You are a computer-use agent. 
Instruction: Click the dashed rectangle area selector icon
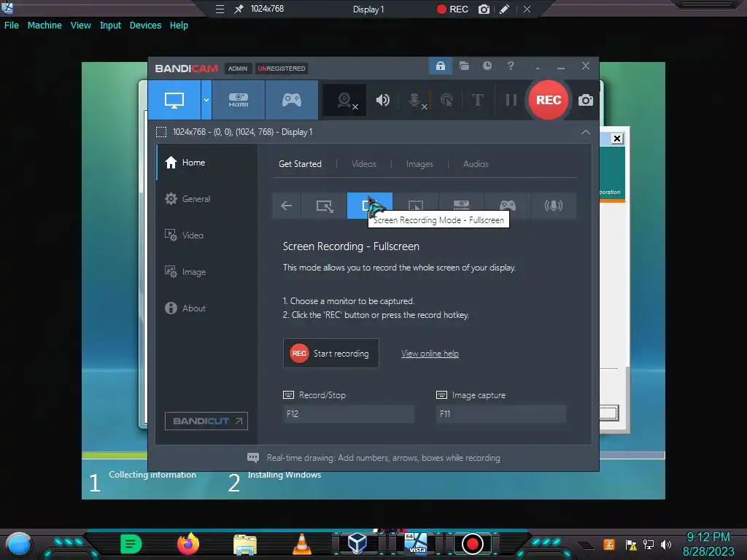161,132
